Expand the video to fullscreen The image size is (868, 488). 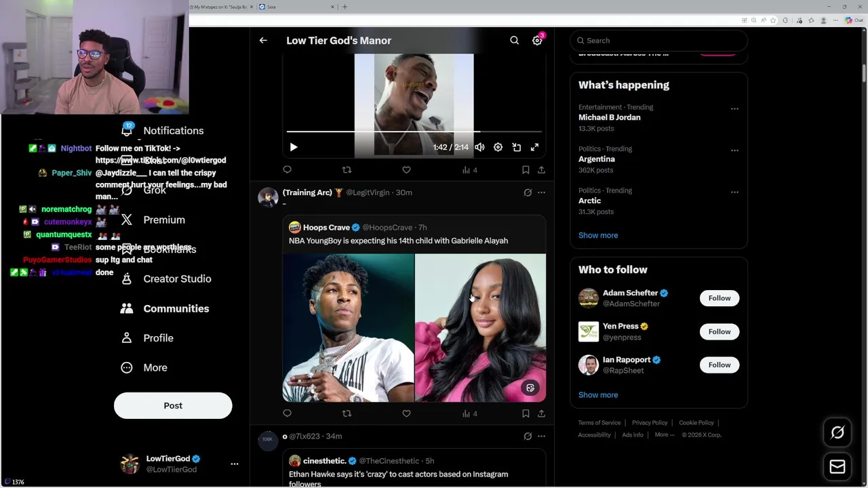[x=534, y=147]
